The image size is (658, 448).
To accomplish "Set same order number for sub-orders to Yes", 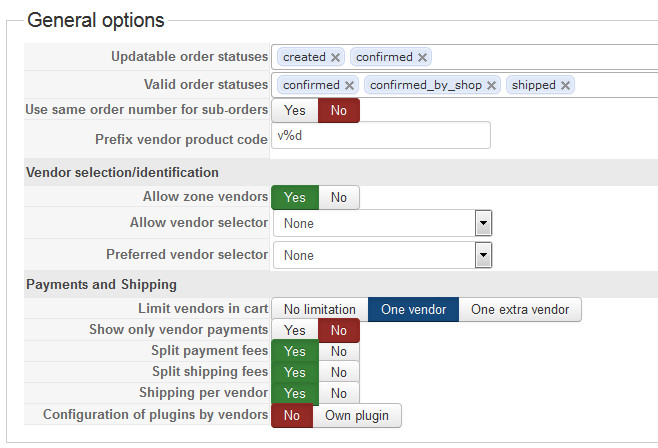I will click(x=295, y=110).
